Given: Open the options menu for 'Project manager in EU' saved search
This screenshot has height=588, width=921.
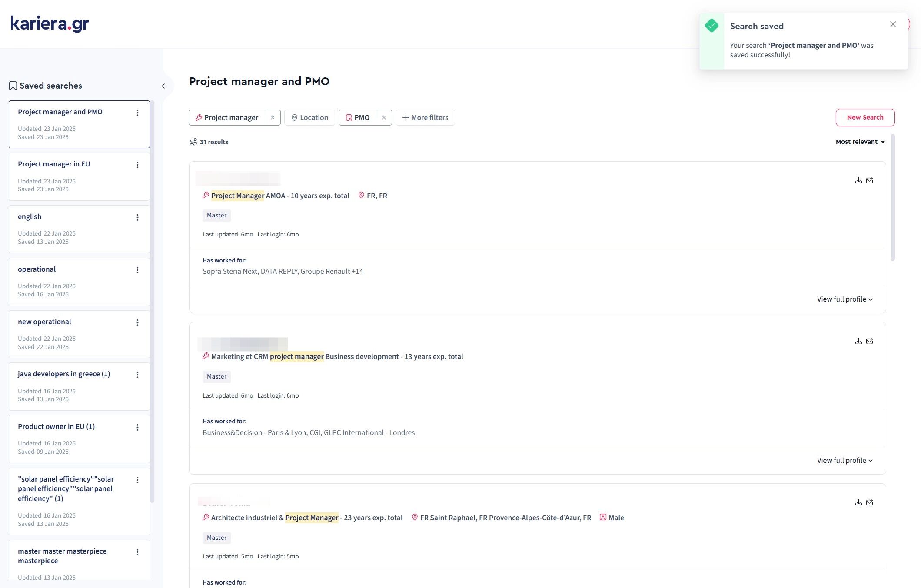Looking at the screenshot, I should (x=137, y=165).
